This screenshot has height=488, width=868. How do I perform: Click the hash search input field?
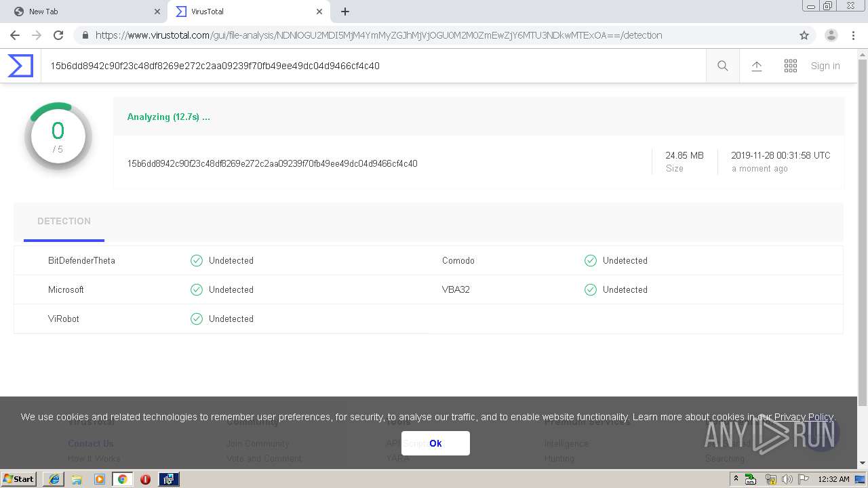[373, 66]
